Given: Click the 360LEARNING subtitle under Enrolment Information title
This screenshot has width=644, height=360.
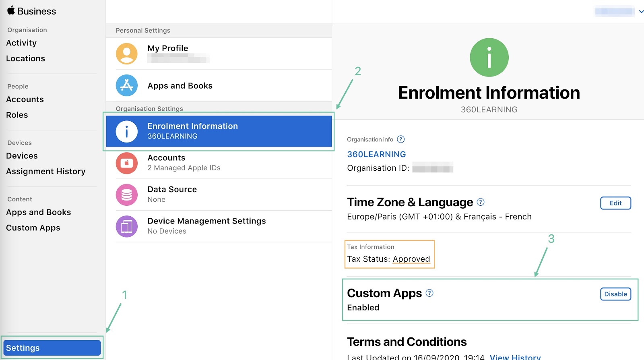Looking at the screenshot, I should pos(489,110).
